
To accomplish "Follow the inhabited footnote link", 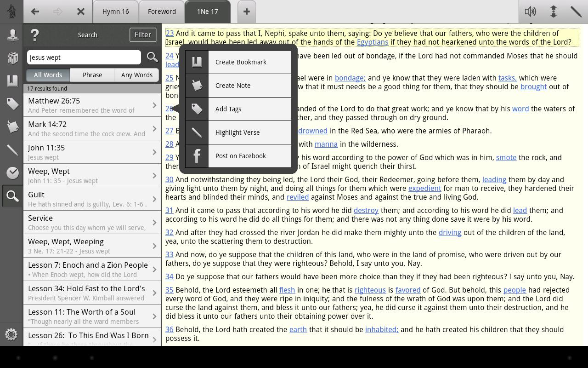I will (x=382, y=329).
